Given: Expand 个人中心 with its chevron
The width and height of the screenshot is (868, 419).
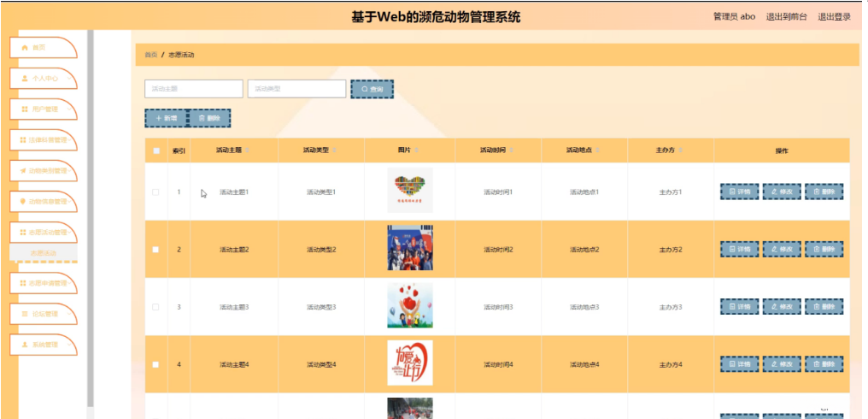Looking at the screenshot, I should (x=68, y=79).
